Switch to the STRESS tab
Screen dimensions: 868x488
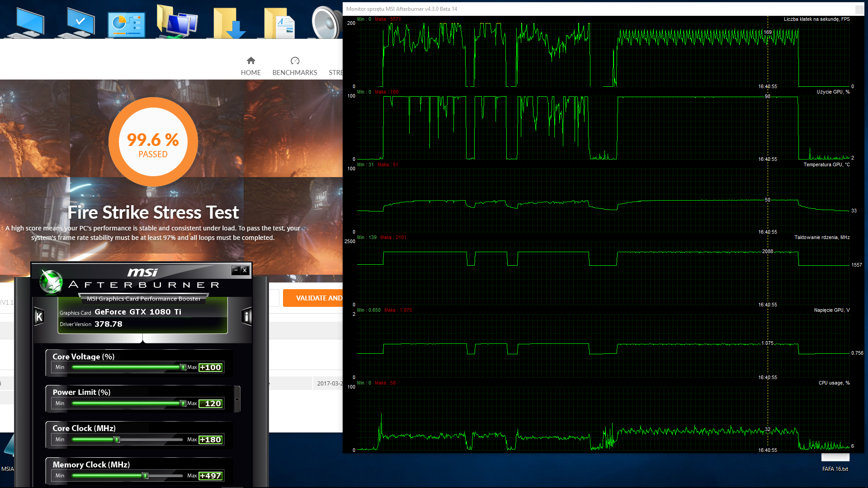(x=335, y=72)
